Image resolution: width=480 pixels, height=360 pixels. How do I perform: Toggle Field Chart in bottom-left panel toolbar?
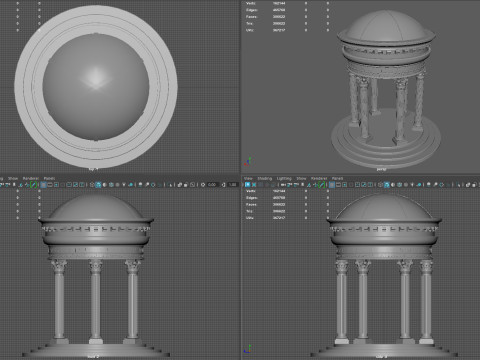(x=69, y=185)
